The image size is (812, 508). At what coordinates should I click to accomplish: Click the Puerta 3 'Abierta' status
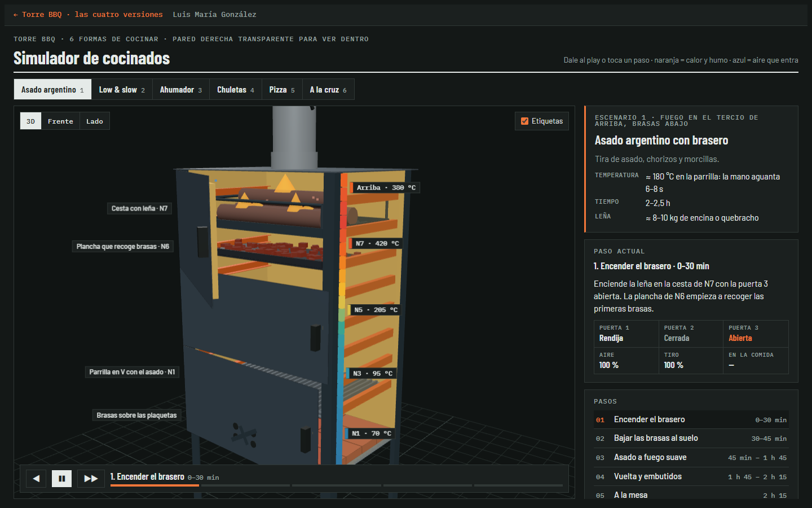pos(740,338)
